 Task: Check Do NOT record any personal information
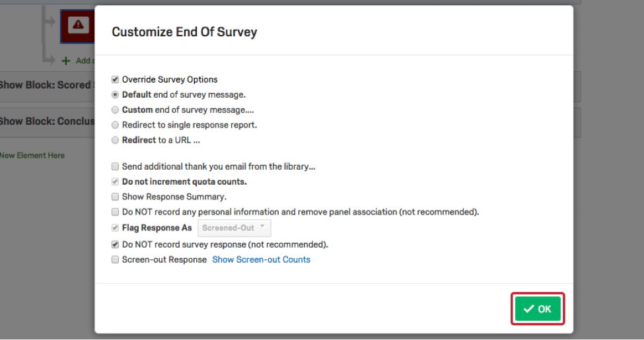pos(116,213)
